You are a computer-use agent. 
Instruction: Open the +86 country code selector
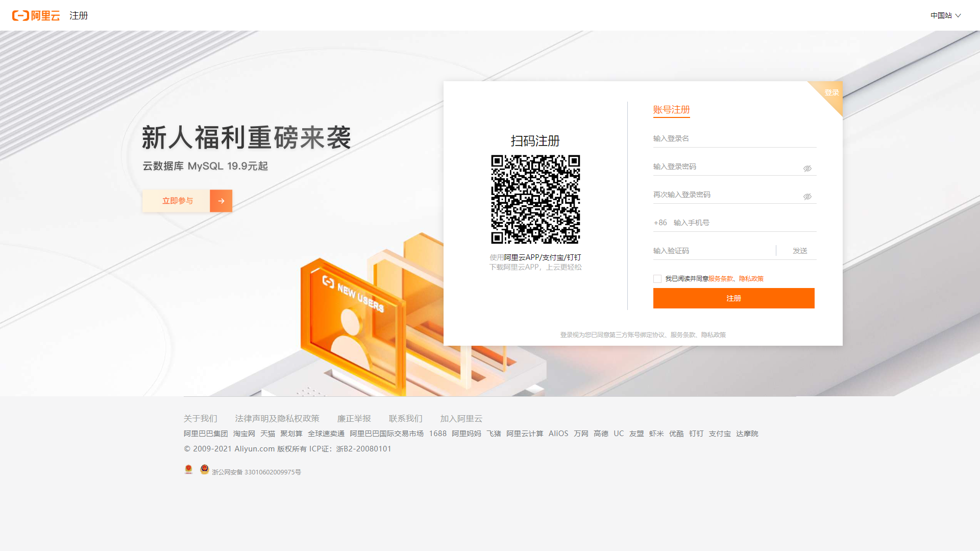click(660, 223)
